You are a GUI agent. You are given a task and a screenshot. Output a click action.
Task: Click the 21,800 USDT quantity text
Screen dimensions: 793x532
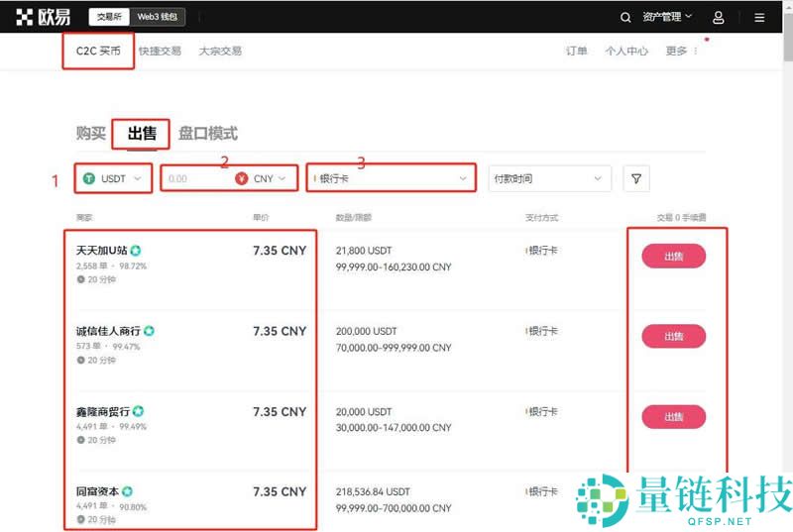pyautogui.click(x=364, y=250)
